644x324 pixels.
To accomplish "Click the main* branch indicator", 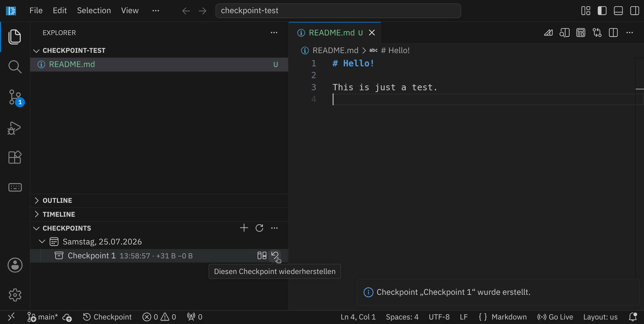I will tap(43, 317).
